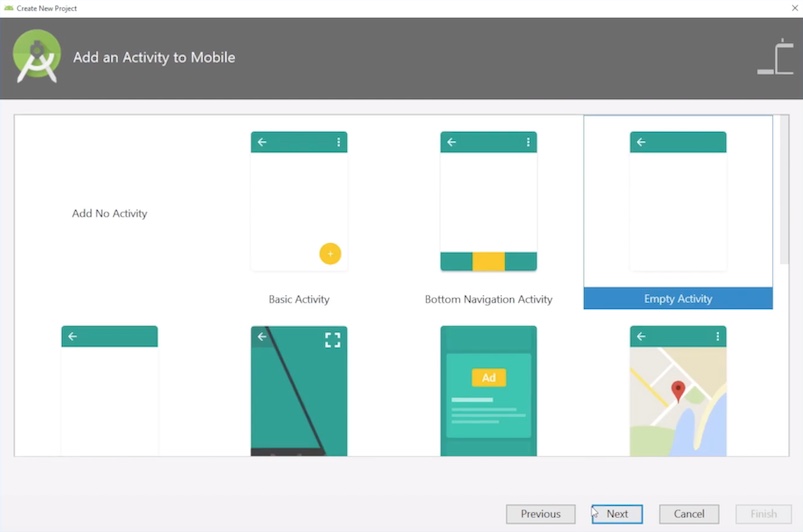Click the highlighted Empty Activity label
803x532 pixels.
(x=678, y=299)
